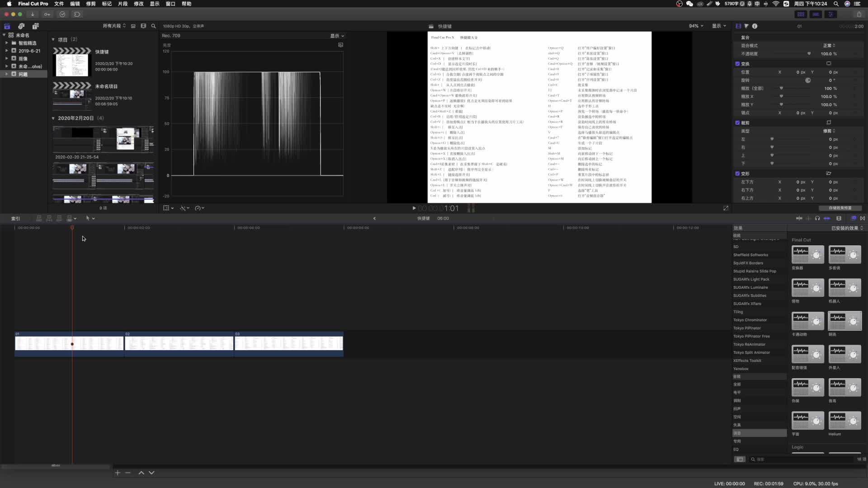The width and height of the screenshot is (868, 488).
Task: Open clip appearance filmstrip icon in browser
Action: coord(143,26)
